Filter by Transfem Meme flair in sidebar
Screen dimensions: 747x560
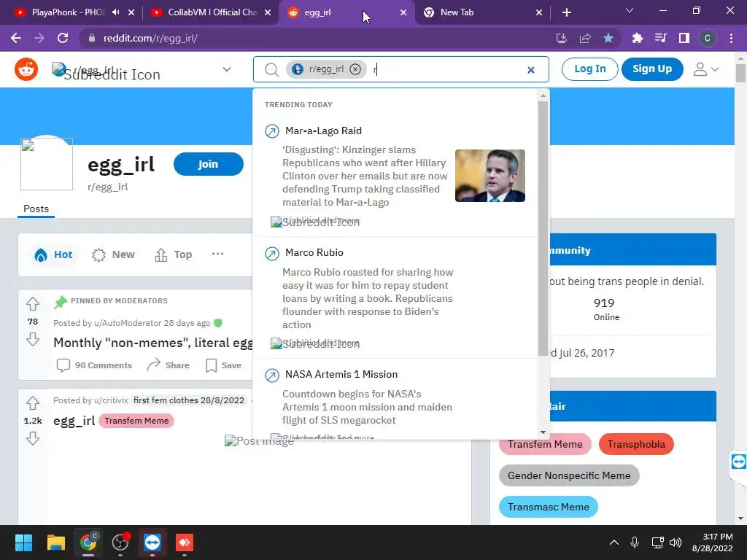pos(545,444)
